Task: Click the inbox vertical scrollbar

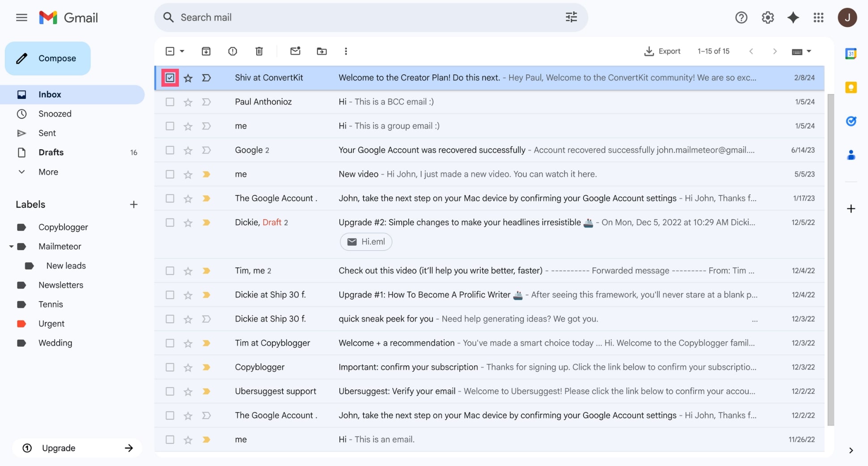Action: coord(830,259)
